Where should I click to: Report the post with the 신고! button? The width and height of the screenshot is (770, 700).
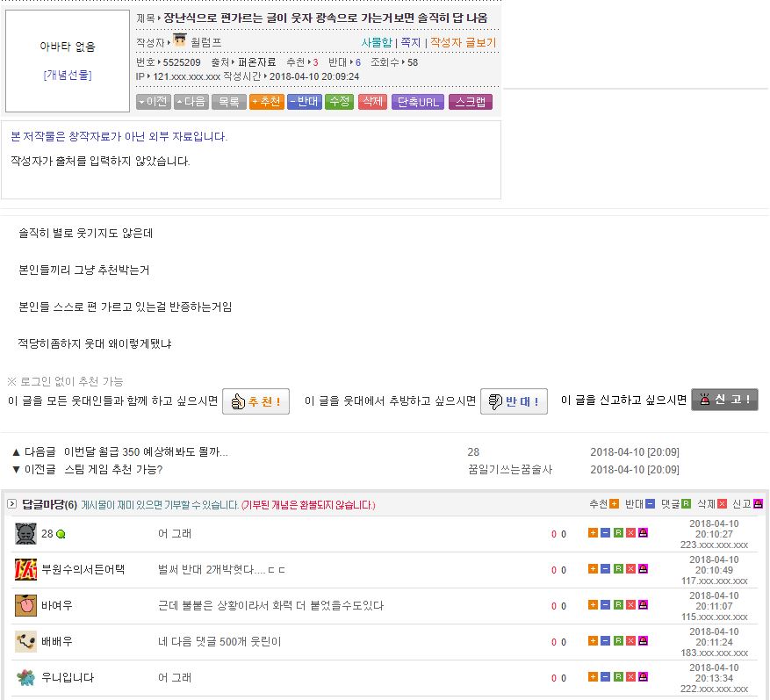tap(724, 400)
